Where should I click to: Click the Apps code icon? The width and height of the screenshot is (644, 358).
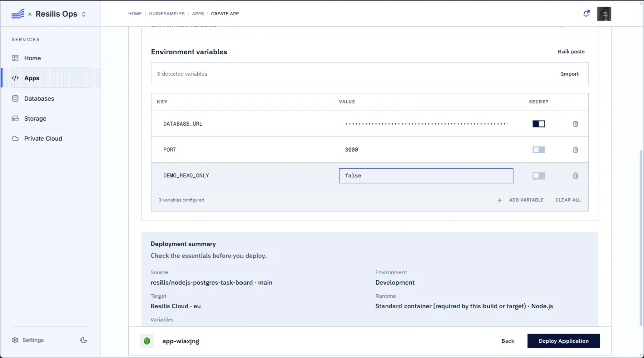coord(15,78)
